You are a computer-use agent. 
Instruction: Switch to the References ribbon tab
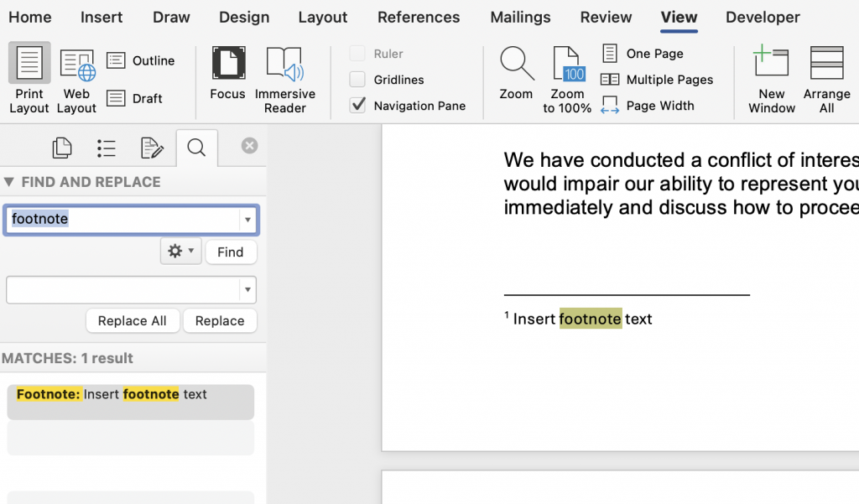tap(419, 18)
